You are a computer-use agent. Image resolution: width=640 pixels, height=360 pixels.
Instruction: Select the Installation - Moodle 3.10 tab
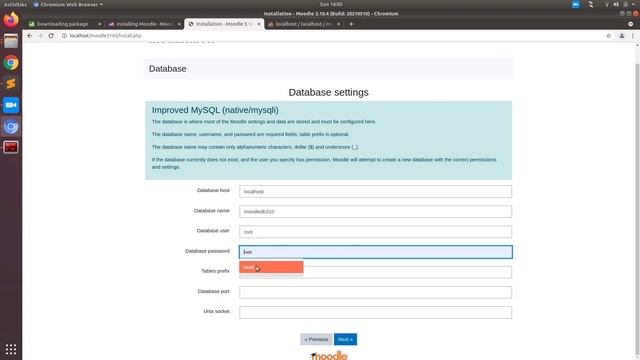coord(224,24)
